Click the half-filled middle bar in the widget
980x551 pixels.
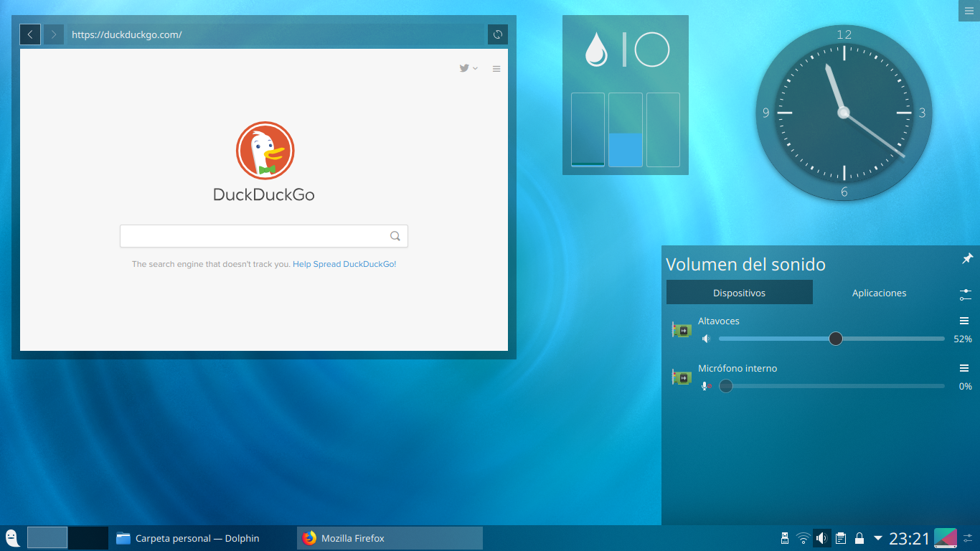pyautogui.click(x=626, y=130)
